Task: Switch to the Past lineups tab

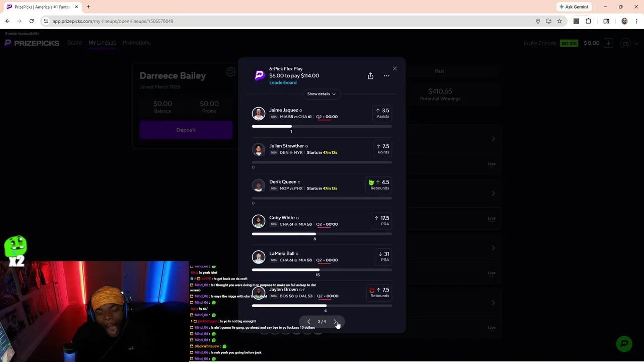Action: coord(439,71)
